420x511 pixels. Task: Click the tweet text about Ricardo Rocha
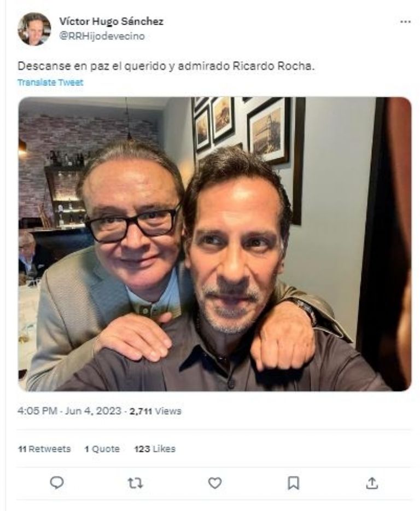pos(167,66)
